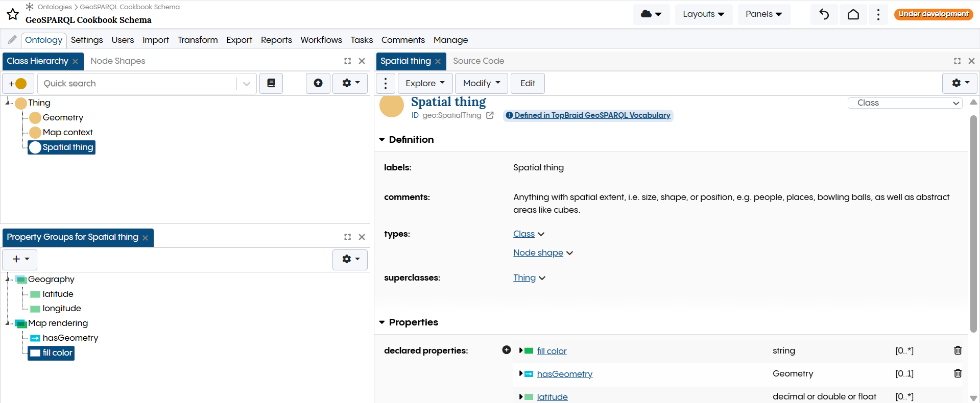The width and height of the screenshot is (980, 403).
Task: Toggle edit mode with the pencil icon
Action: click(12, 40)
